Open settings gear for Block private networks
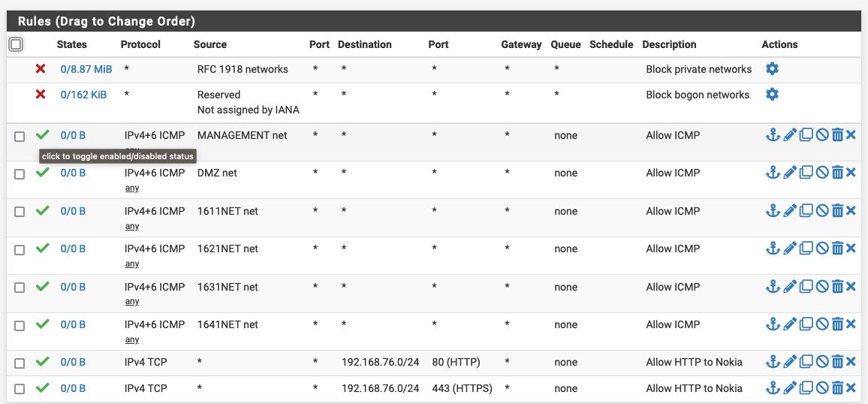This screenshot has width=868, height=404. pyautogui.click(x=772, y=69)
